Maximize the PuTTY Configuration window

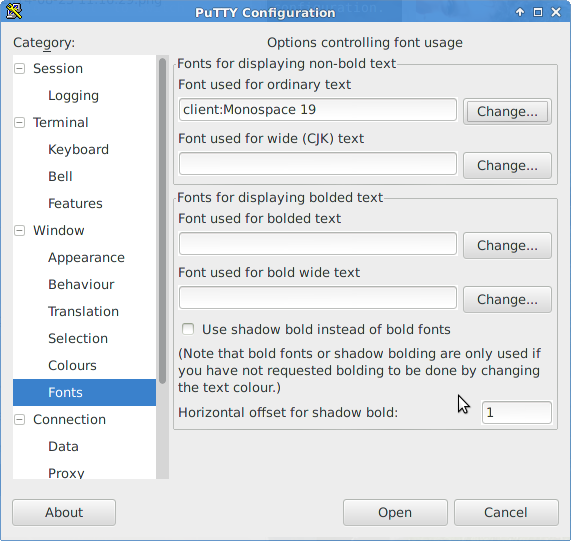pos(537,12)
